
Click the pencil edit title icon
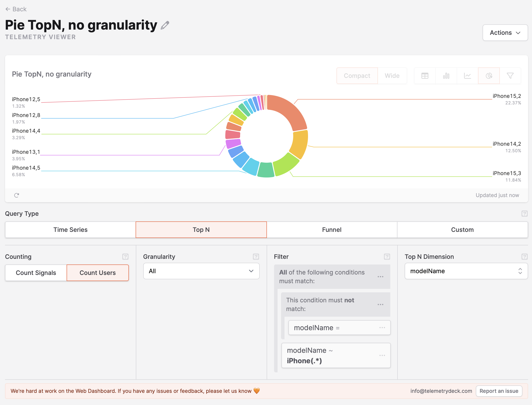point(165,25)
